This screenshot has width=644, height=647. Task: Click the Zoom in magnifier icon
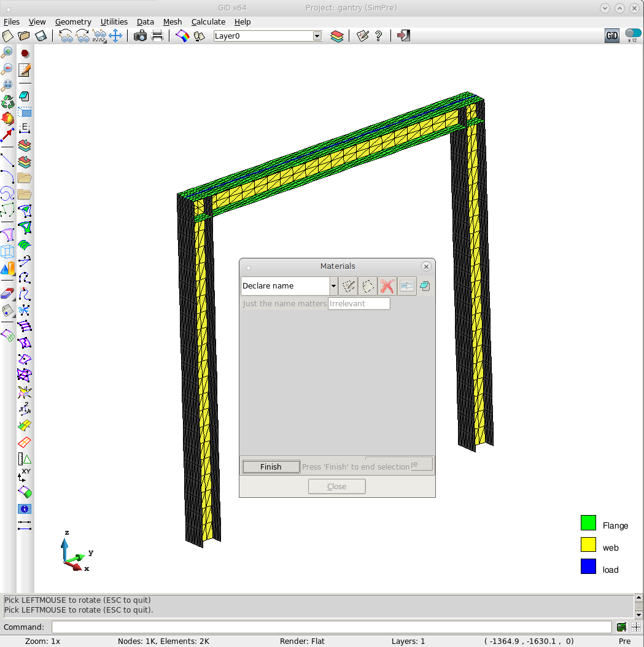pos(7,53)
